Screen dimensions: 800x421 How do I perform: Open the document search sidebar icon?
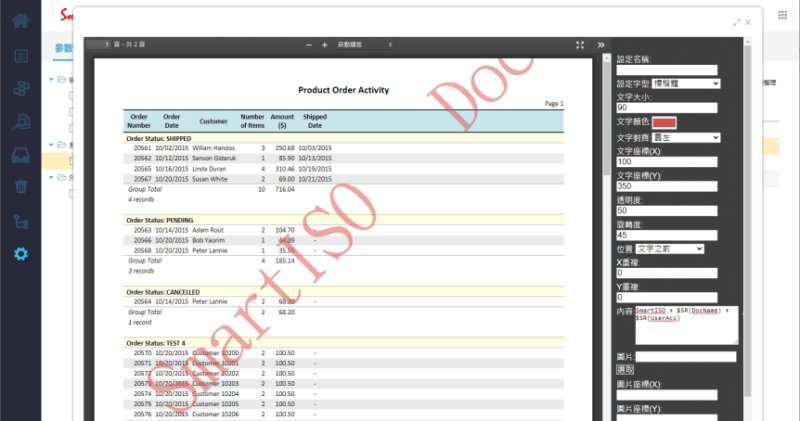[21, 121]
